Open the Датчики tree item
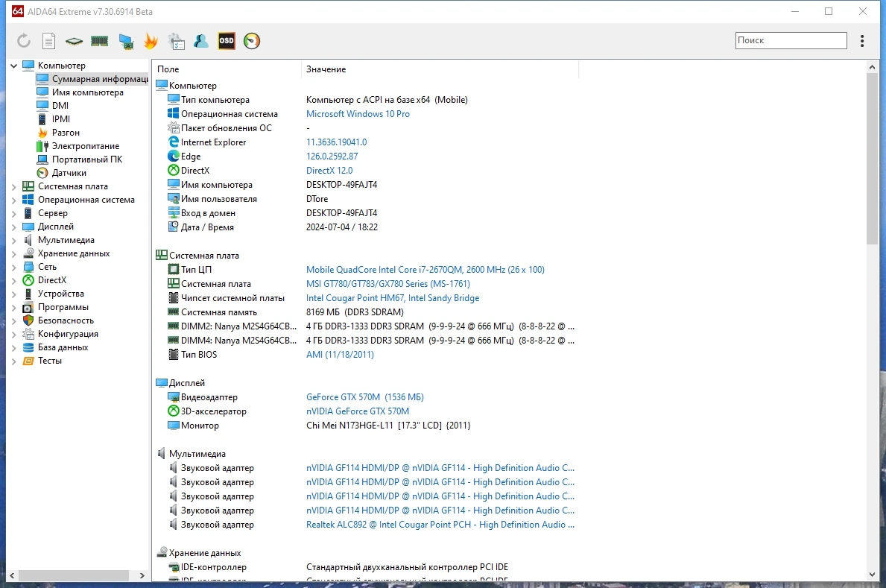 (69, 173)
